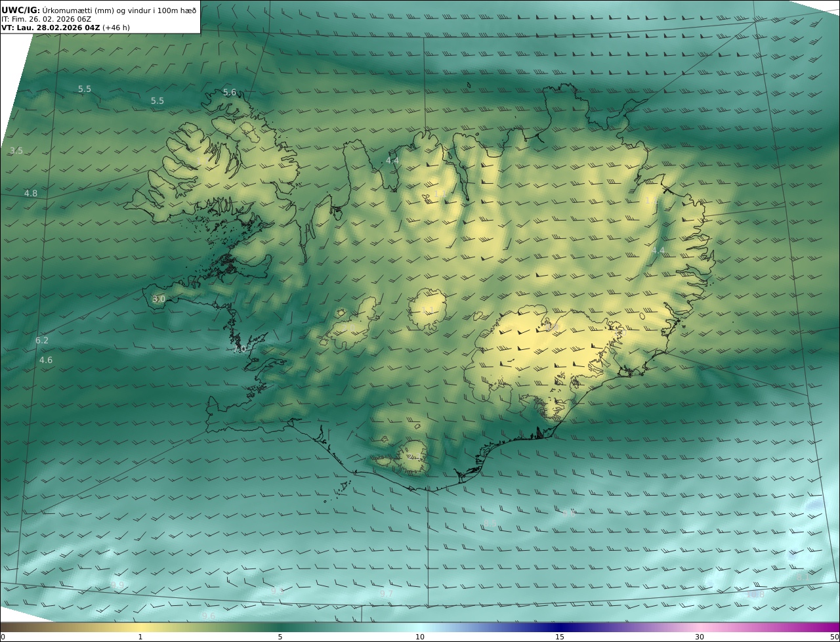Click the Hofsjökull glacier outline in central Iceland
Viewport: 840px width, 642px height.
[x=428, y=309]
